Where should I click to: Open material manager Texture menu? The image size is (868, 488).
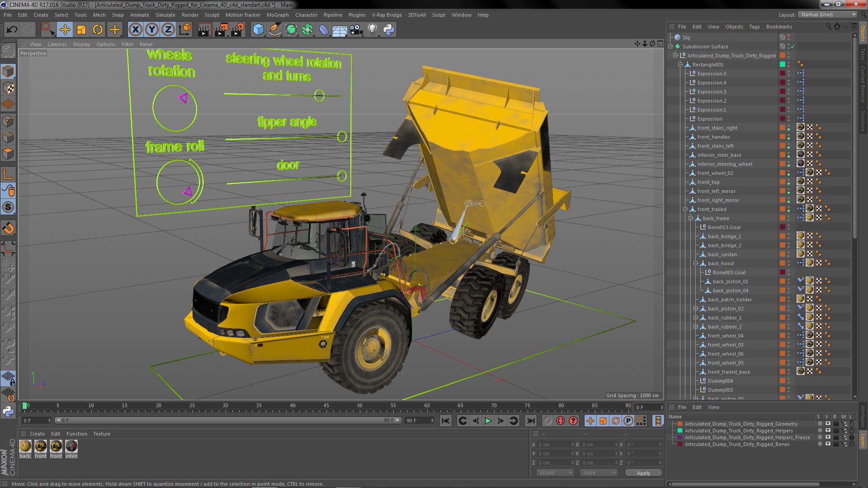pyautogui.click(x=102, y=434)
